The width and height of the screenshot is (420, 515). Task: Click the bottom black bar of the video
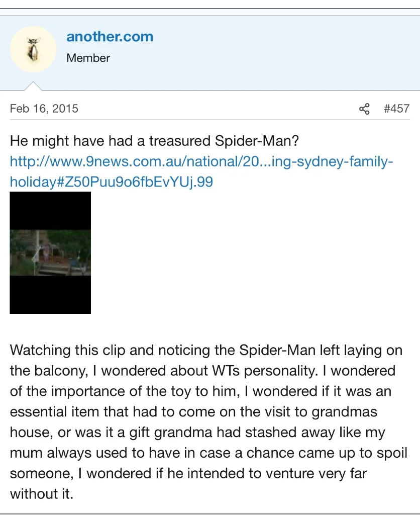50,295
